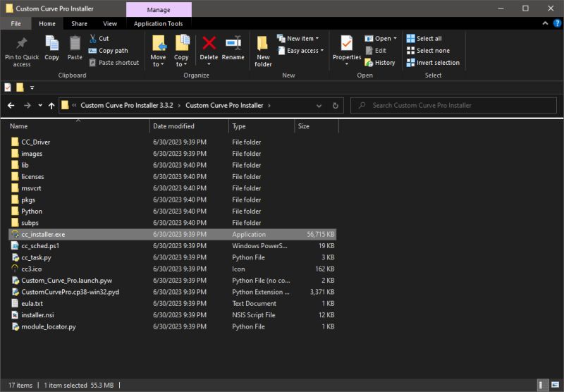Click the Copy icon in Clipboard group

(51, 44)
